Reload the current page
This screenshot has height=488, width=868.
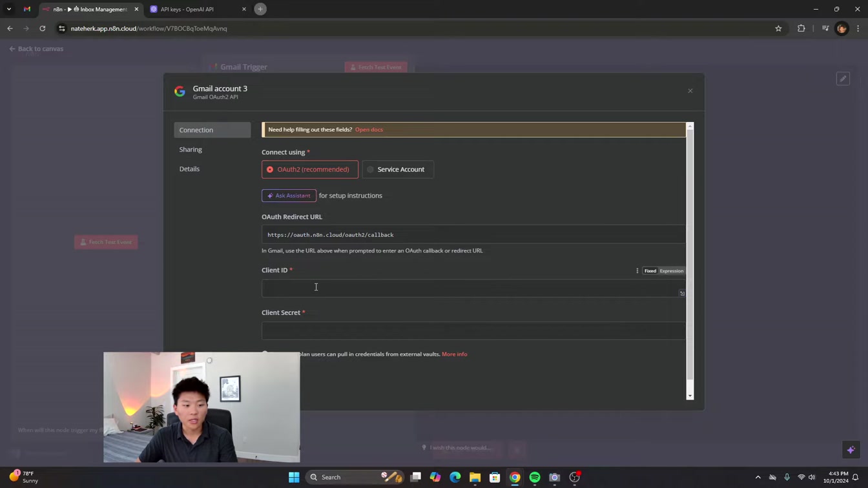pyautogui.click(x=43, y=28)
